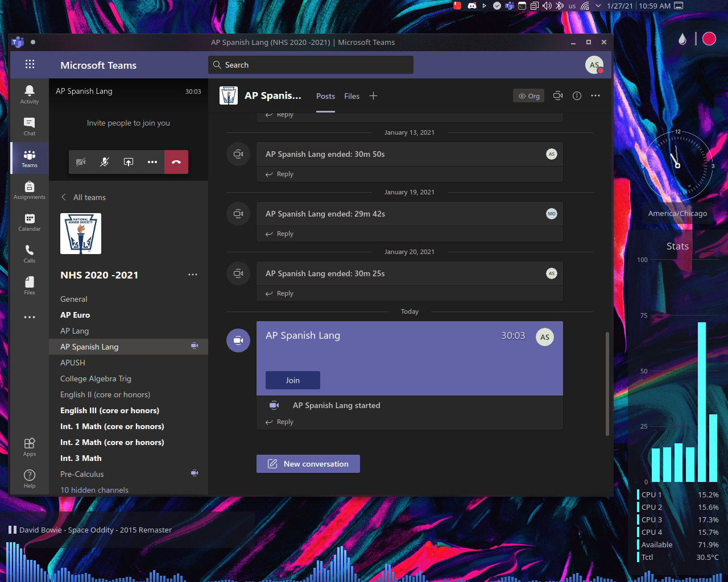Open the Int. 1 Math (core or honors) channel
Screen dimensions: 728x582
coord(129,426)
